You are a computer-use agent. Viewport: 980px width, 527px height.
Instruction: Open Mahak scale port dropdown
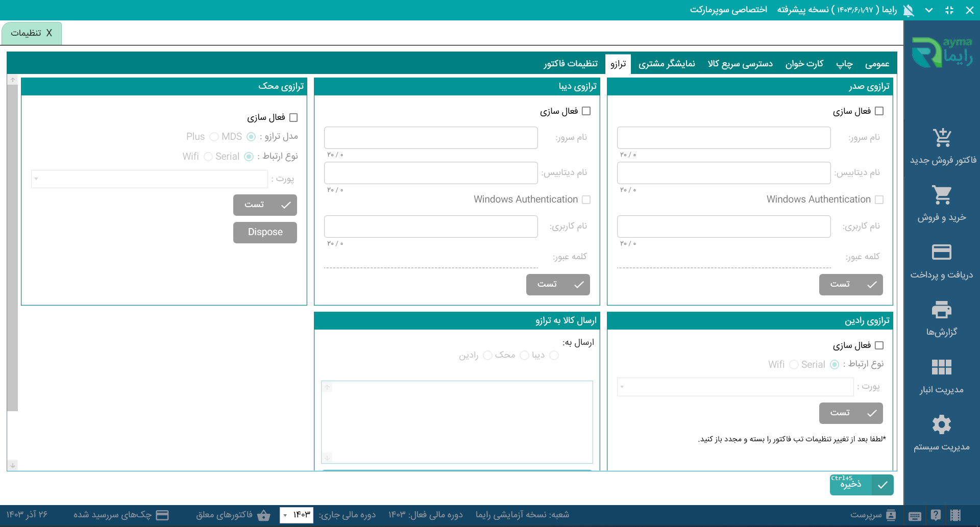150,179
